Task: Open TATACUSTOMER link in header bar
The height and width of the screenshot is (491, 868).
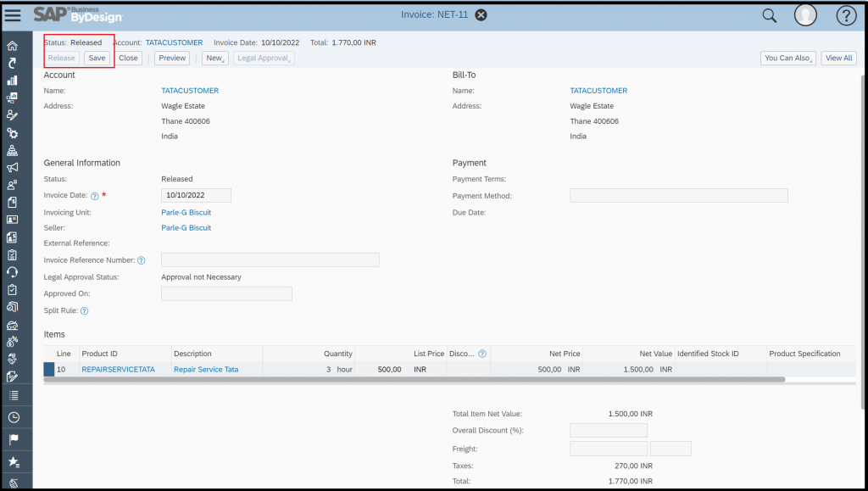Action: [x=175, y=42]
